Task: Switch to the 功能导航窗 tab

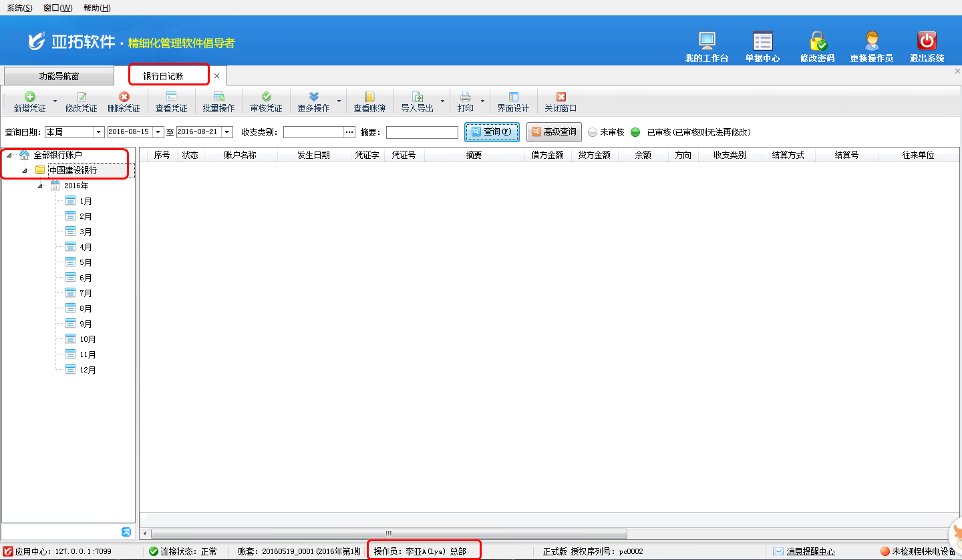Action: coord(59,76)
